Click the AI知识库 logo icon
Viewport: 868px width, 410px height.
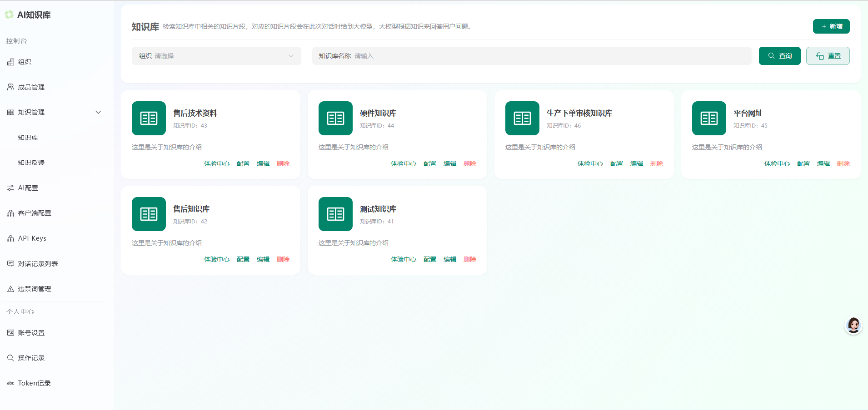pyautogui.click(x=9, y=15)
